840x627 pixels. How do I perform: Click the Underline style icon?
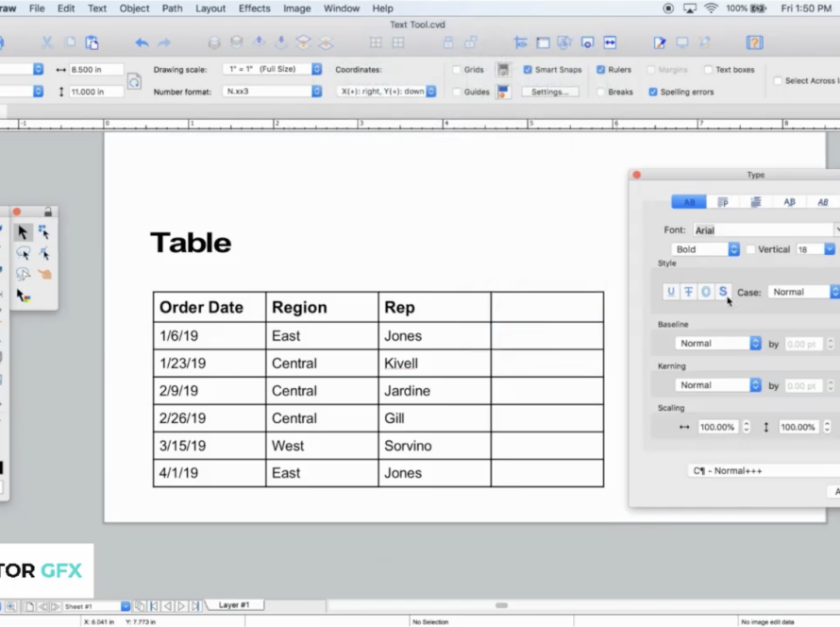671,292
